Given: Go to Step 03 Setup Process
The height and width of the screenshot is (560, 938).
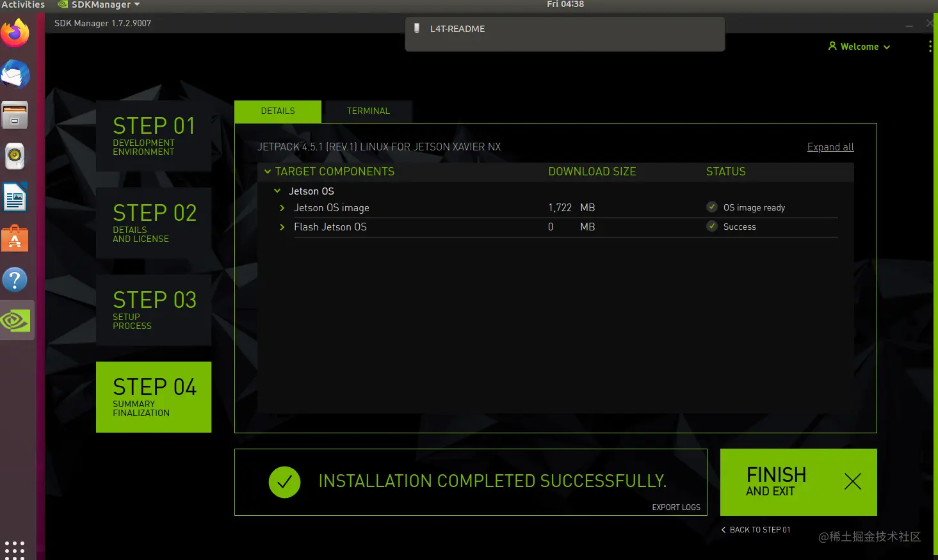Looking at the screenshot, I should pyautogui.click(x=154, y=310).
